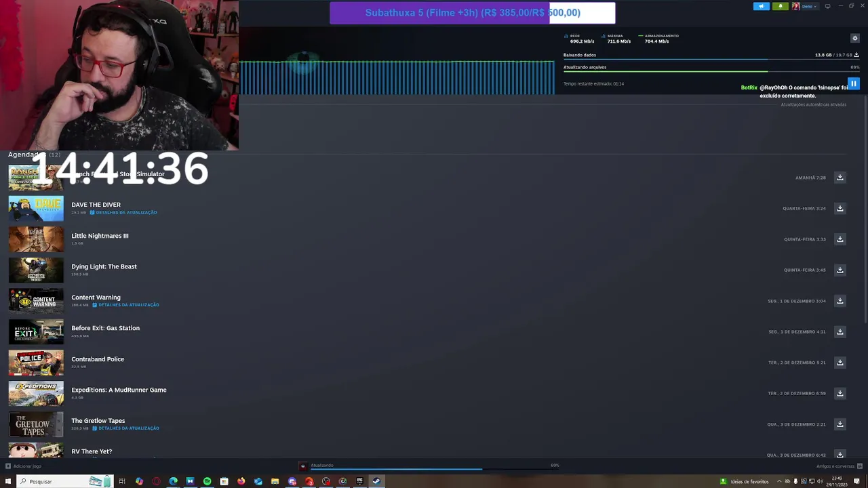Click the taskbar clock showing 23:49
Screen dimensions: 868x488
pos(837,481)
